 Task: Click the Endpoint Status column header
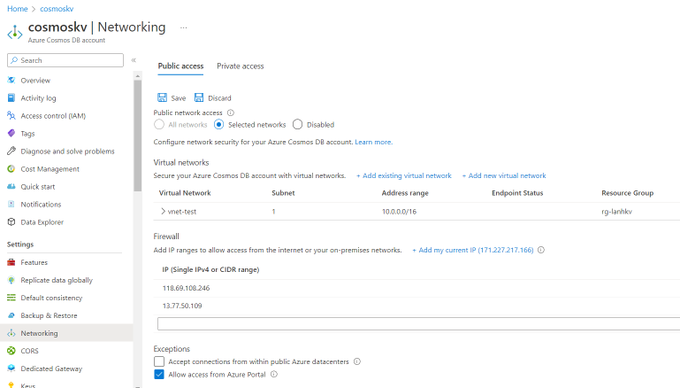coord(517,193)
